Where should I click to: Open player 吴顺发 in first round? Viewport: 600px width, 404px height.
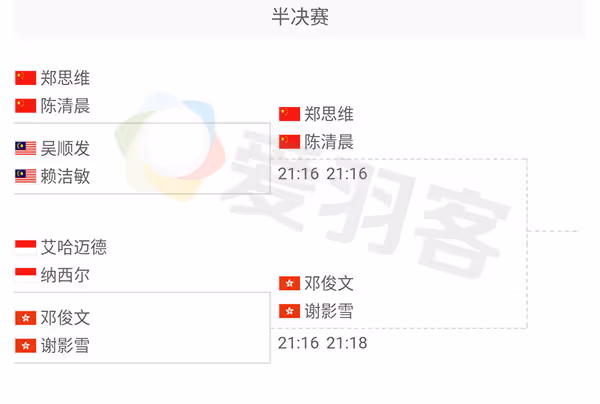65,148
